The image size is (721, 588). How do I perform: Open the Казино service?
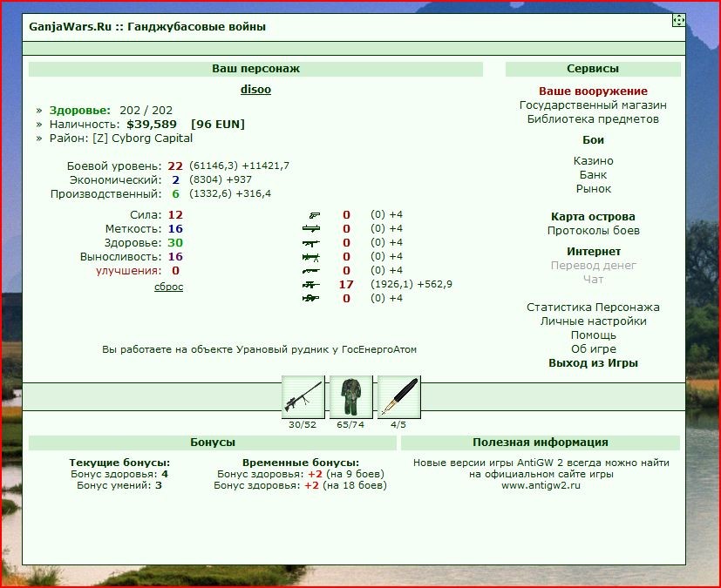tap(593, 161)
